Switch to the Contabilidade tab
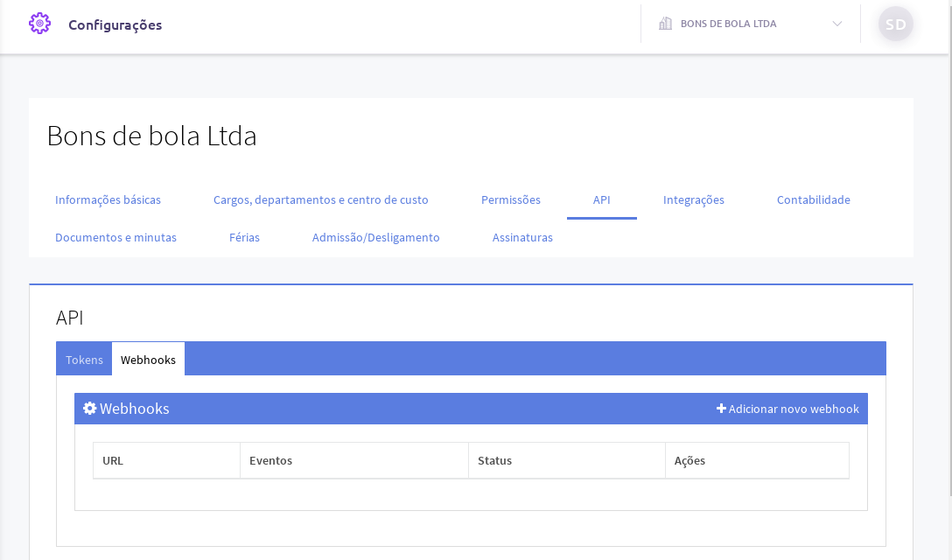Viewport: 952px width, 560px height. coord(814,199)
